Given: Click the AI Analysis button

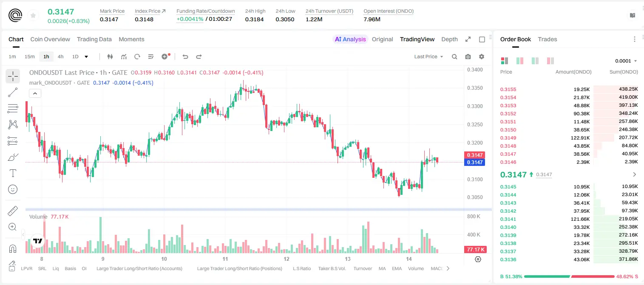Looking at the screenshot, I should click(x=350, y=39).
